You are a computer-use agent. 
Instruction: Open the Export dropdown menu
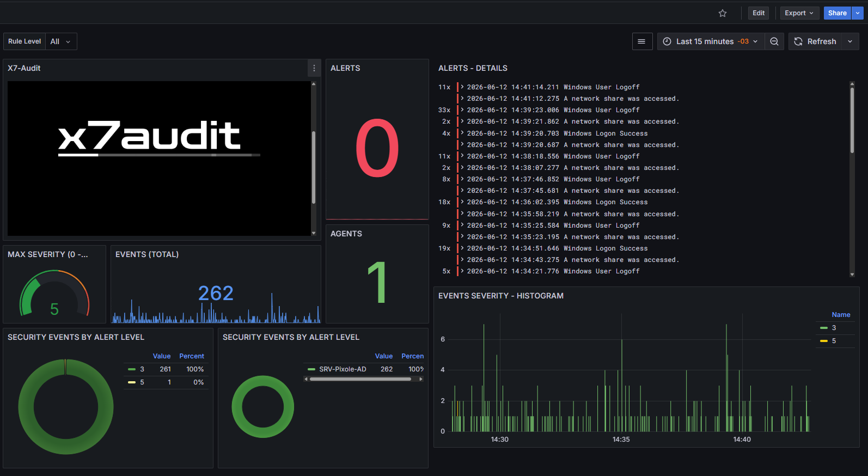(799, 13)
